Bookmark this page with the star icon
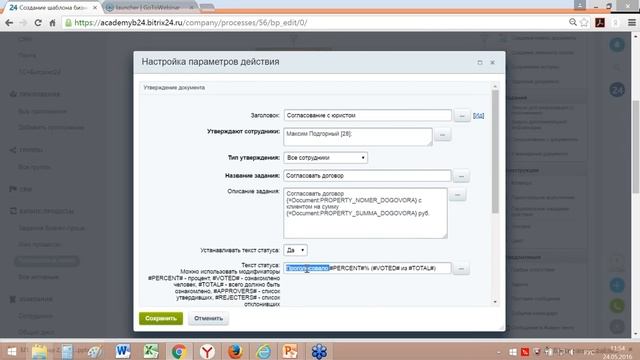The width and height of the screenshot is (640, 360). point(584,22)
